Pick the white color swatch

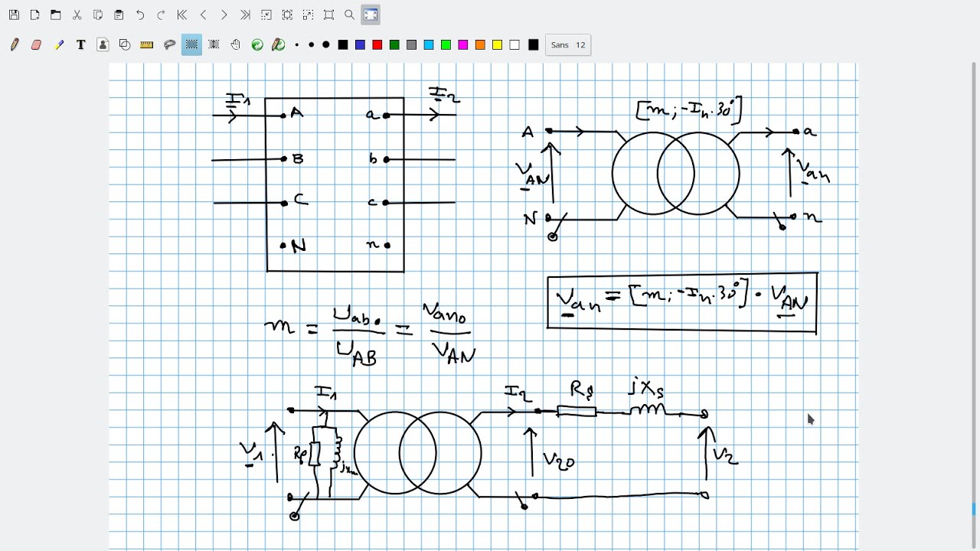pos(514,45)
